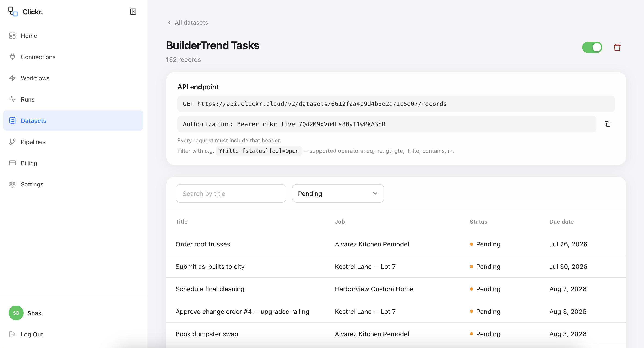The height and width of the screenshot is (348, 644).
Task: Sort by Title column header
Action: [x=182, y=222]
